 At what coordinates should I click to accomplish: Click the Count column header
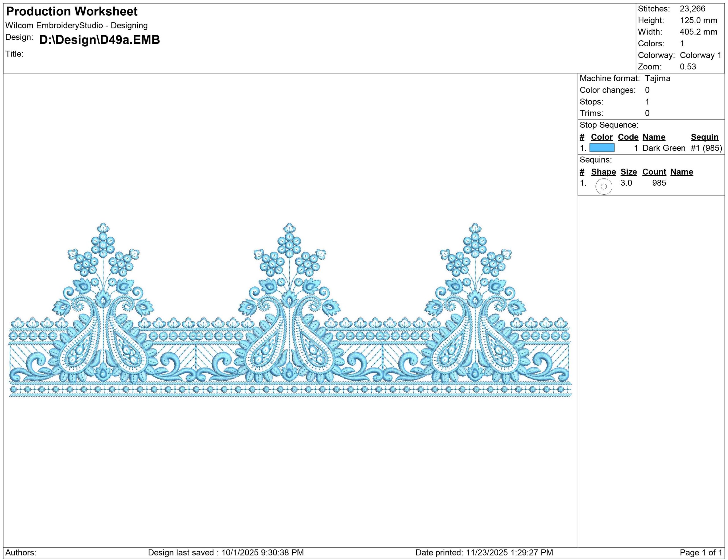click(x=654, y=172)
